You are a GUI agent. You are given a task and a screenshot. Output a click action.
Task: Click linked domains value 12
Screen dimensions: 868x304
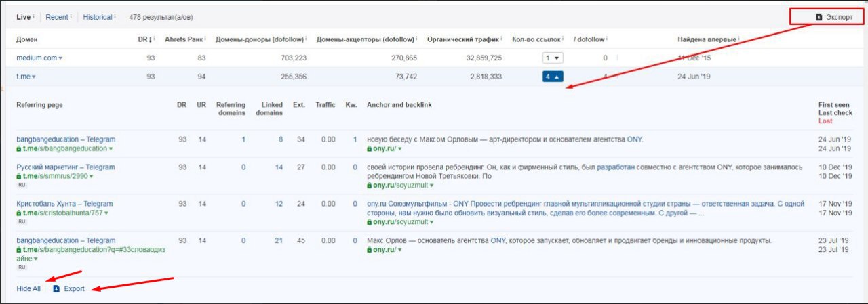(x=279, y=204)
